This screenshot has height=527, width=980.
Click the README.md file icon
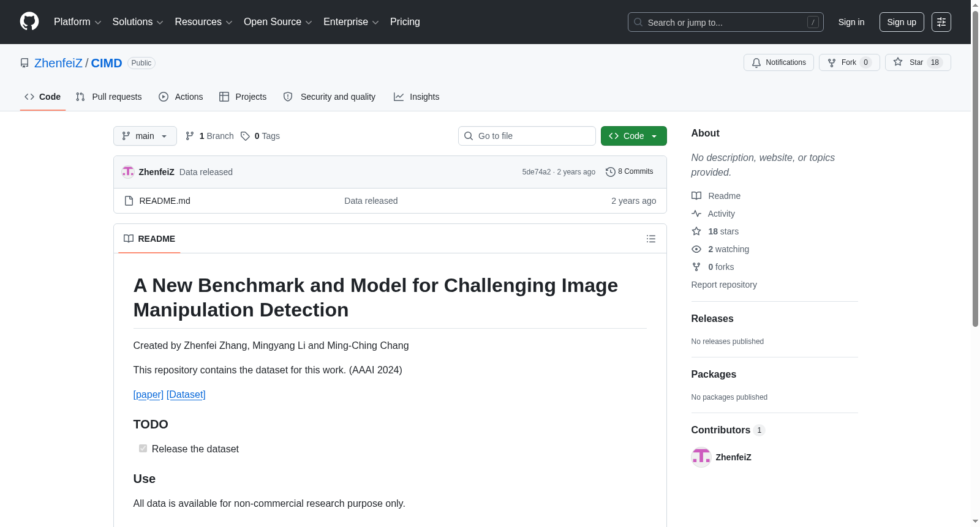pyautogui.click(x=129, y=201)
